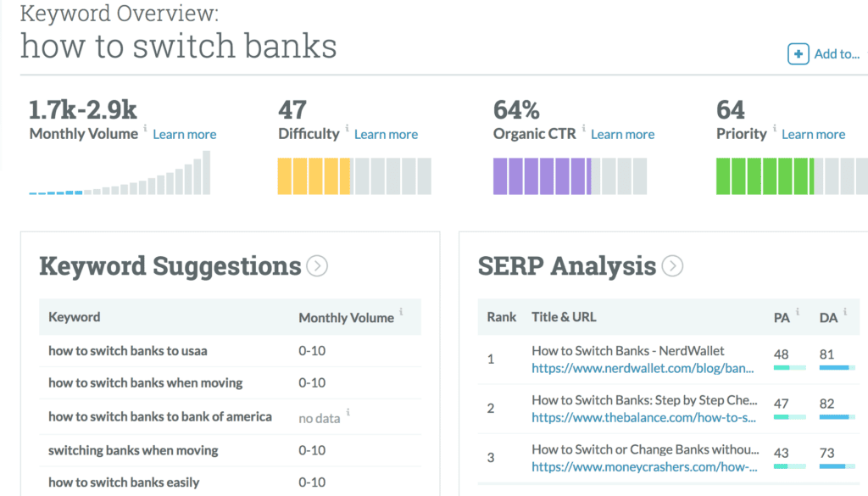Click info icon beside Organic CTR label
Viewport: 868px width, 496px height.
coord(583,128)
